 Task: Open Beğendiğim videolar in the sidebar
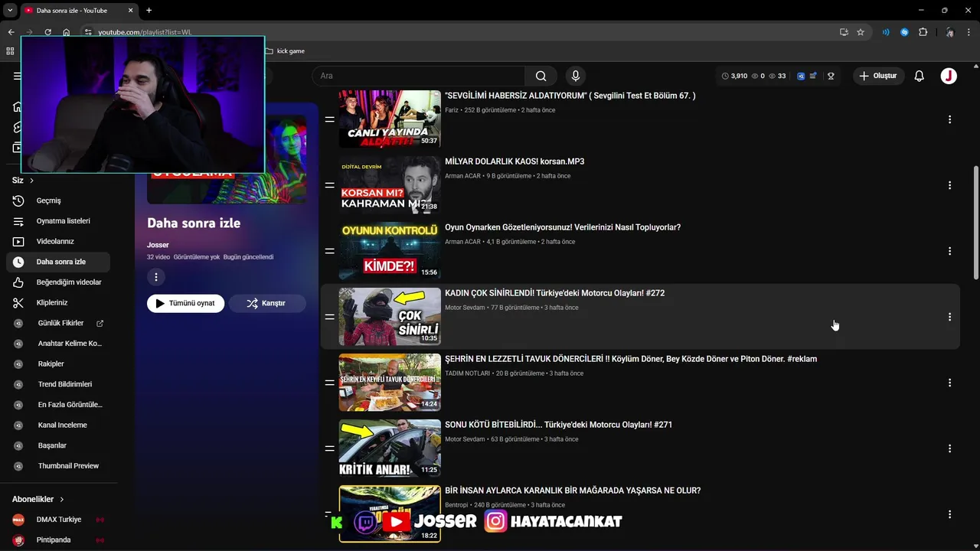coord(58,282)
